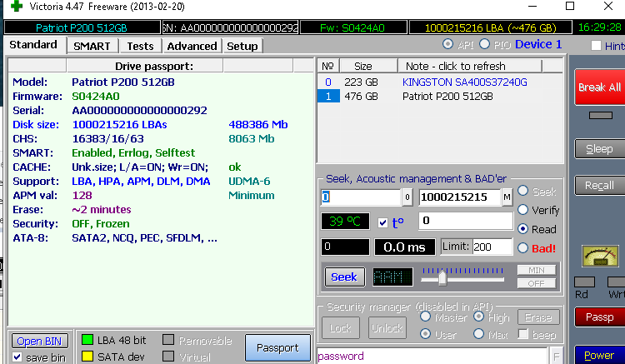Click the AAM MIN button

point(537,270)
